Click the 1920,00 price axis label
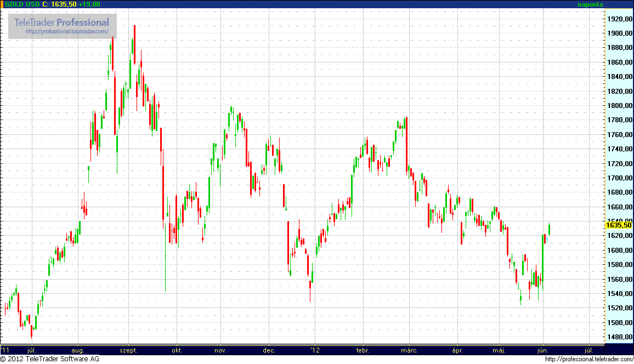This screenshot has width=634, height=364. coord(618,19)
